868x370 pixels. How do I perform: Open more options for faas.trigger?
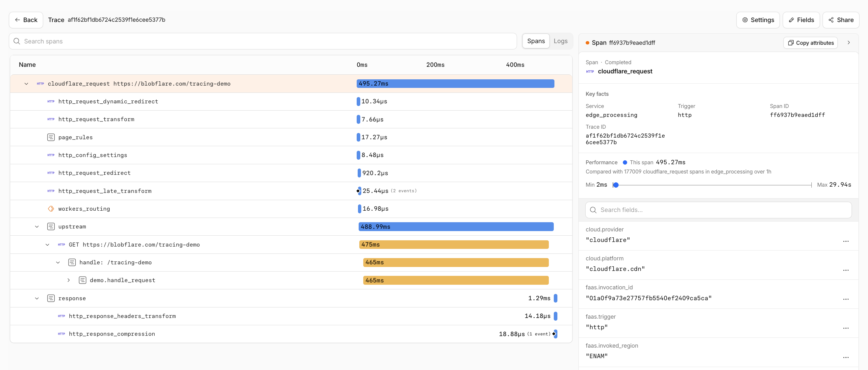pyautogui.click(x=845, y=328)
